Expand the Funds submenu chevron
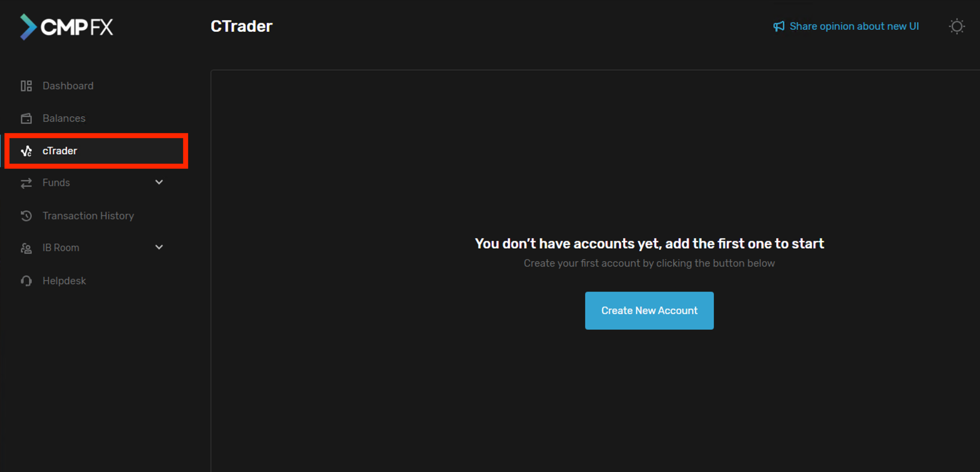The height and width of the screenshot is (472, 980). [159, 182]
